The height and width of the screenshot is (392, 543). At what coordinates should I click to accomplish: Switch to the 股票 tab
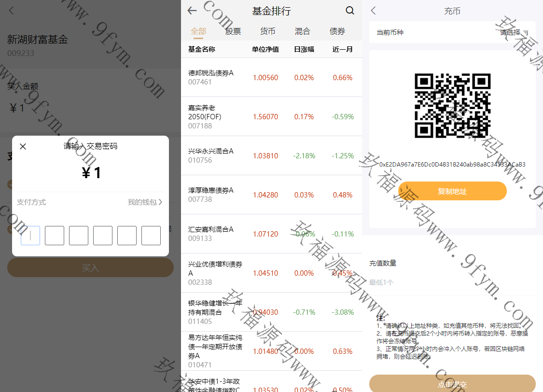pyautogui.click(x=233, y=31)
